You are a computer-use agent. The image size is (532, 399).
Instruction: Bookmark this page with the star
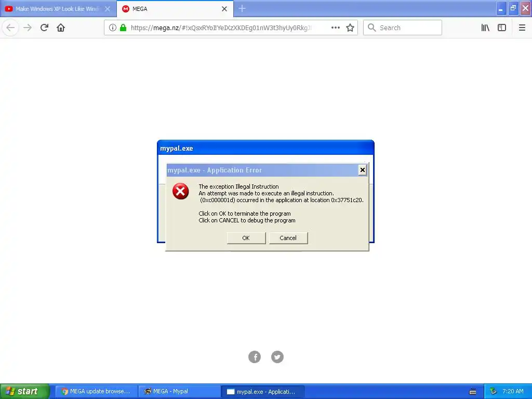(350, 28)
